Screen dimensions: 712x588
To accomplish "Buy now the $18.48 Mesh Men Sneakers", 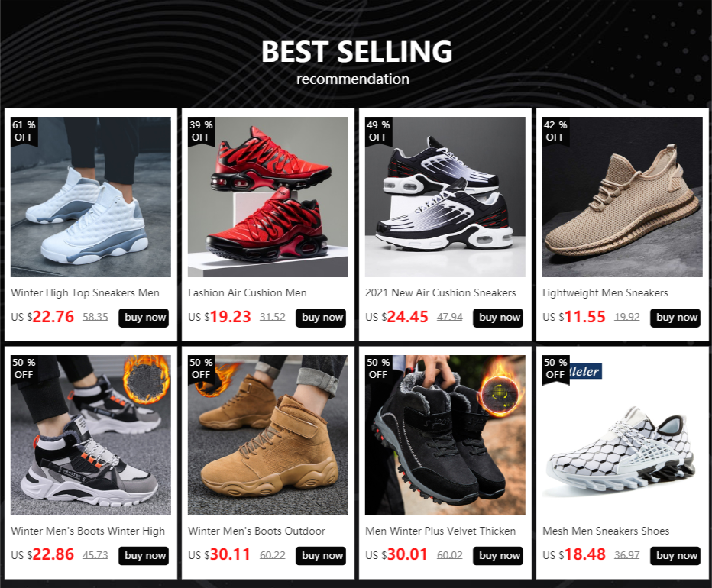I will pyautogui.click(x=675, y=556).
